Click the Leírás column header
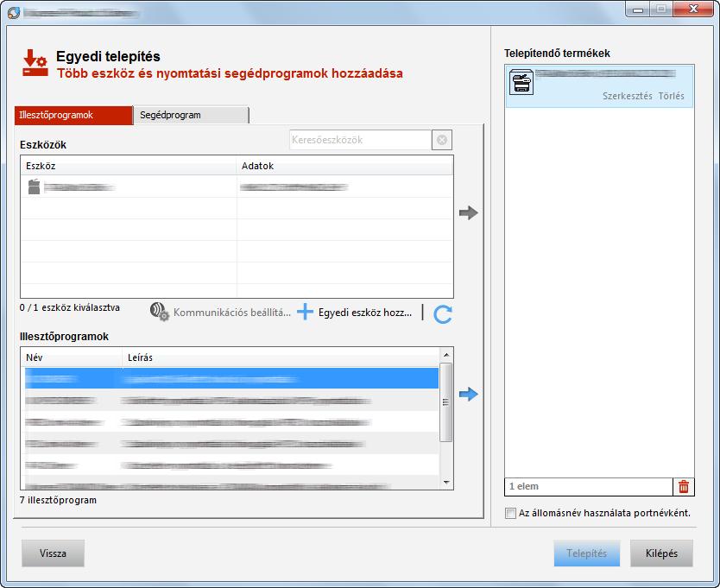The image size is (720, 588). pyautogui.click(x=281, y=357)
